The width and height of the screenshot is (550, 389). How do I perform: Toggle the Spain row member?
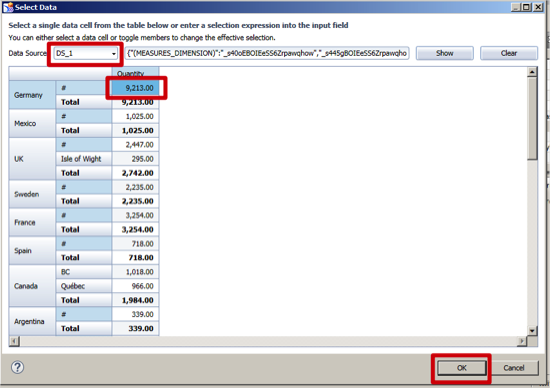[x=32, y=251]
